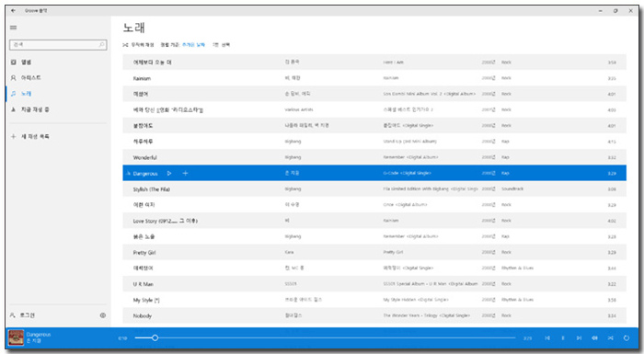Screen dimensions: 644x354
Task: Open the Son Dambi Mini Album Vol. 2
Action: 430,94
